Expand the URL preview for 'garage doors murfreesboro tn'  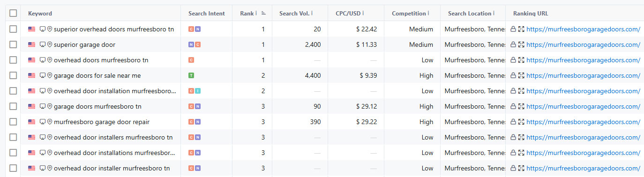point(521,106)
